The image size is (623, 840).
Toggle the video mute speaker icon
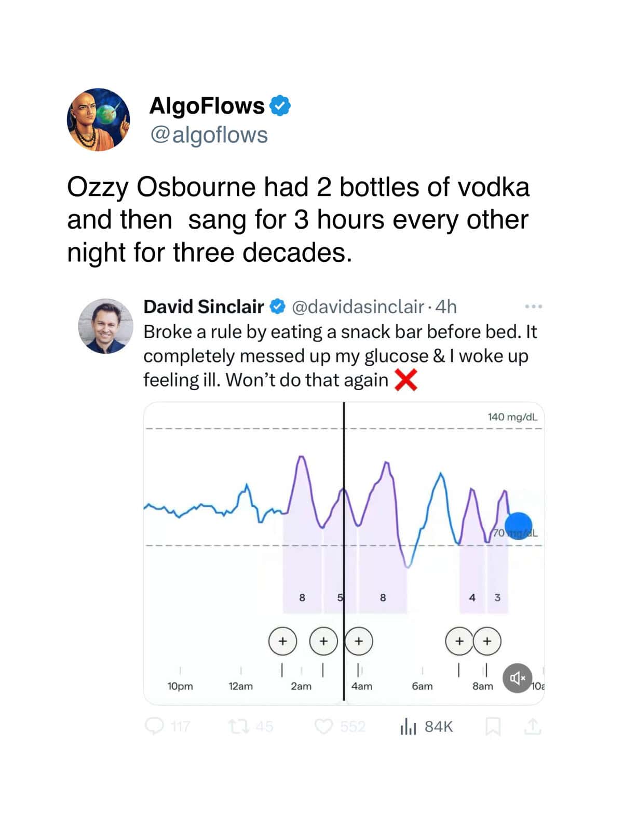518,678
